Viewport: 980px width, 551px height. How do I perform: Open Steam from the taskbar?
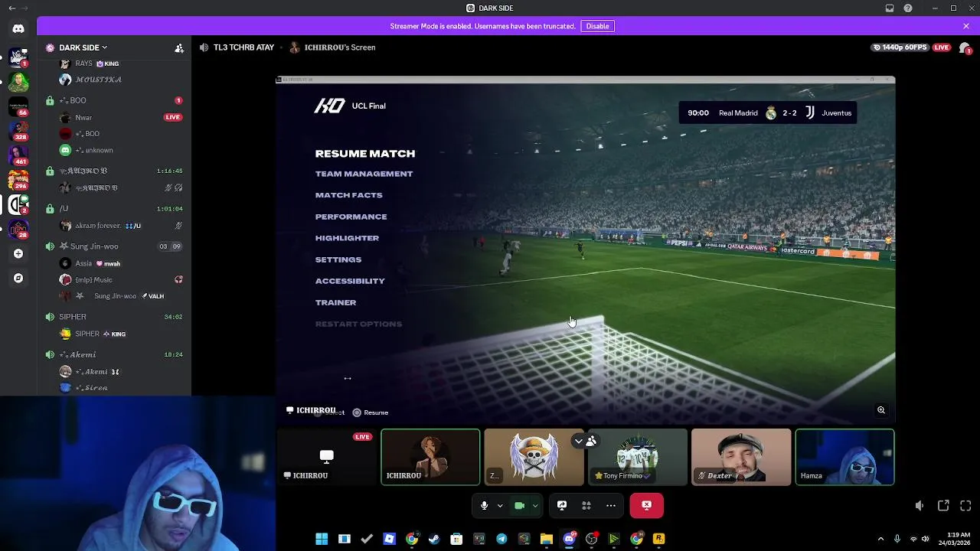click(434, 539)
